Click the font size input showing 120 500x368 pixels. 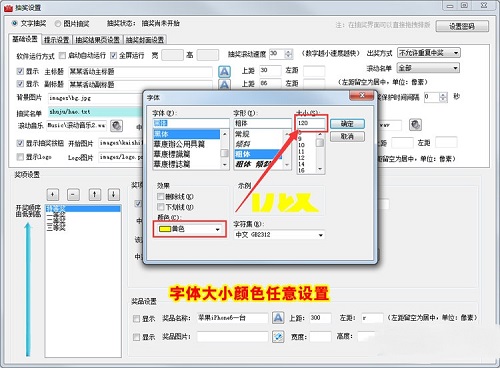click(x=310, y=123)
